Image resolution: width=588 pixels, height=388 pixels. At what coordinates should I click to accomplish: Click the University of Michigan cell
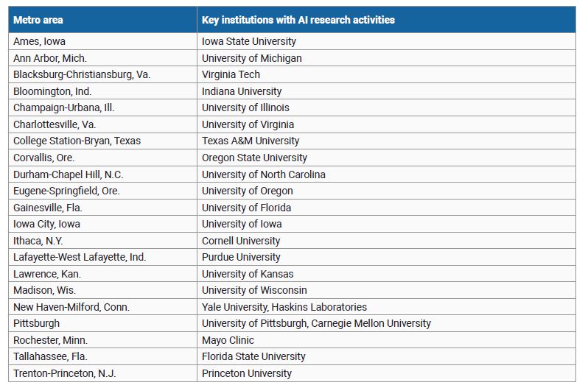251,58
